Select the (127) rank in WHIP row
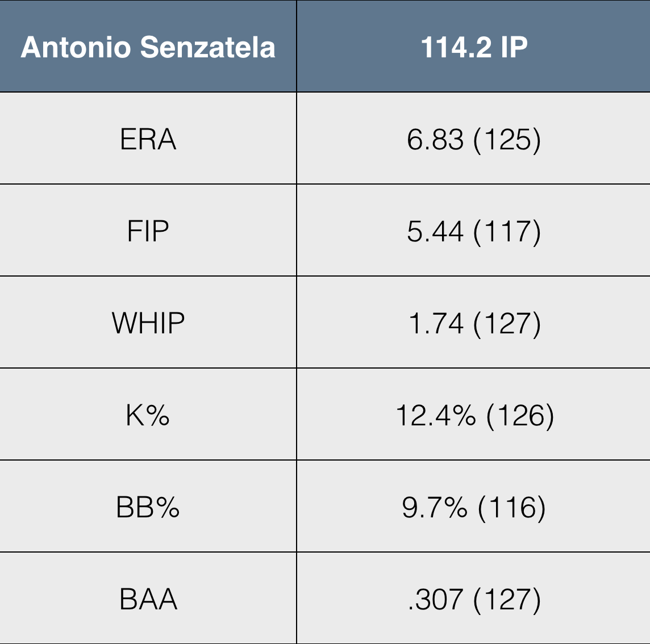This screenshot has height=644, width=650. [507, 323]
